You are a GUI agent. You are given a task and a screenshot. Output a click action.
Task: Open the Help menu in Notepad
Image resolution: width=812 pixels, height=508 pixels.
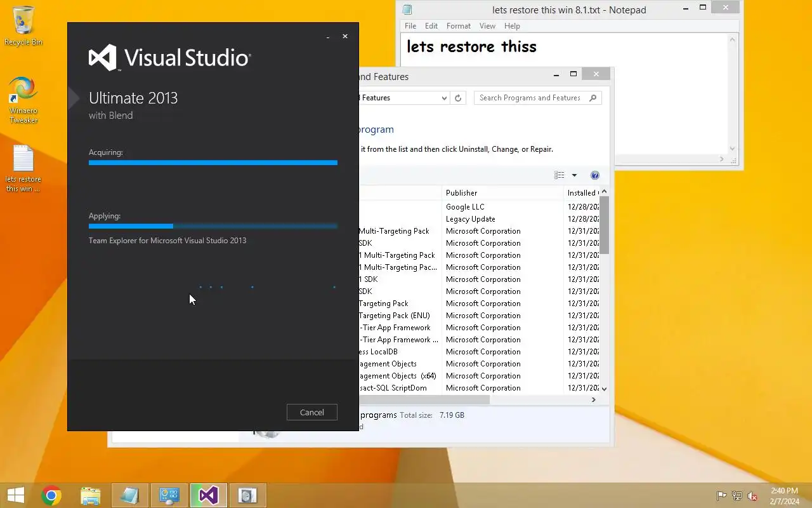pos(512,26)
